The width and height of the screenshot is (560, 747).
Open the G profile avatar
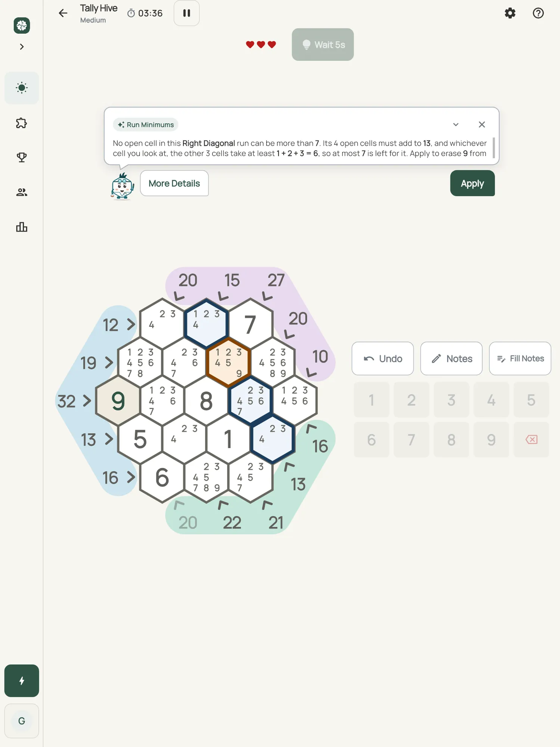point(22,721)
